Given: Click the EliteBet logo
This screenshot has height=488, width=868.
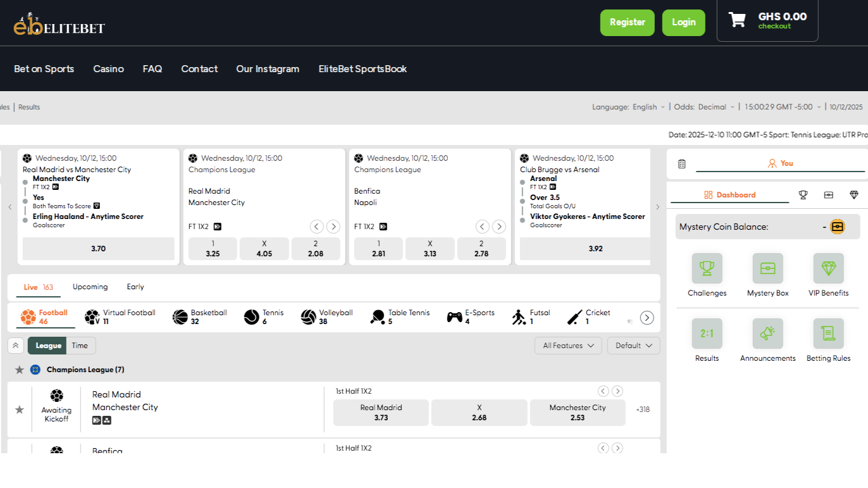Looking at the screenshot, I should [59, 23].
